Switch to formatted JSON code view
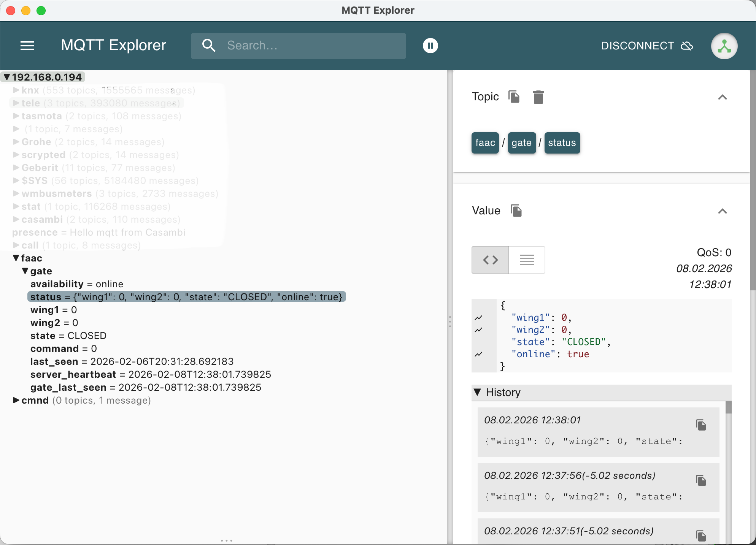756x545 pixels. pyautogui.click(x=490, y=260)
